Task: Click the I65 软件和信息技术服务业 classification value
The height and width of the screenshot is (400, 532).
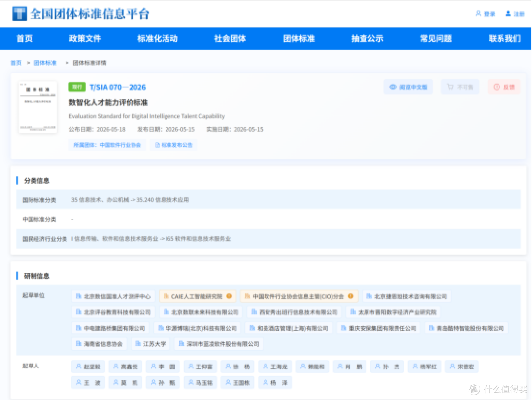Action: coord(198,239)
